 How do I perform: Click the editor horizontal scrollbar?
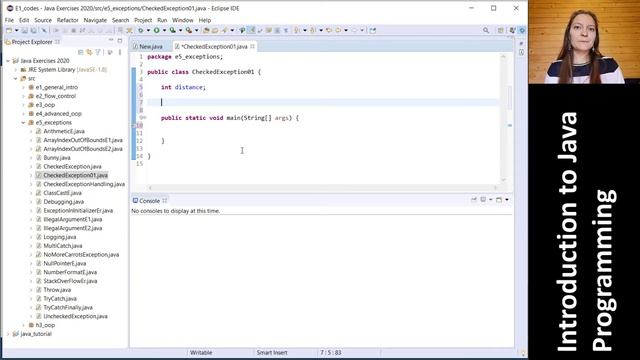322,188
